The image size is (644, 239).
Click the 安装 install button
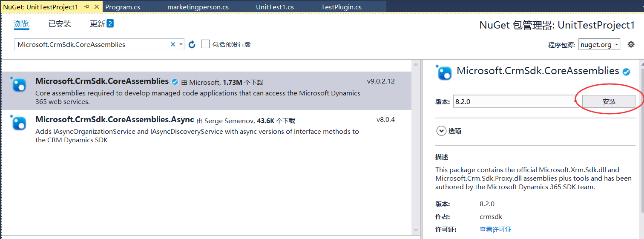(609, 101)
